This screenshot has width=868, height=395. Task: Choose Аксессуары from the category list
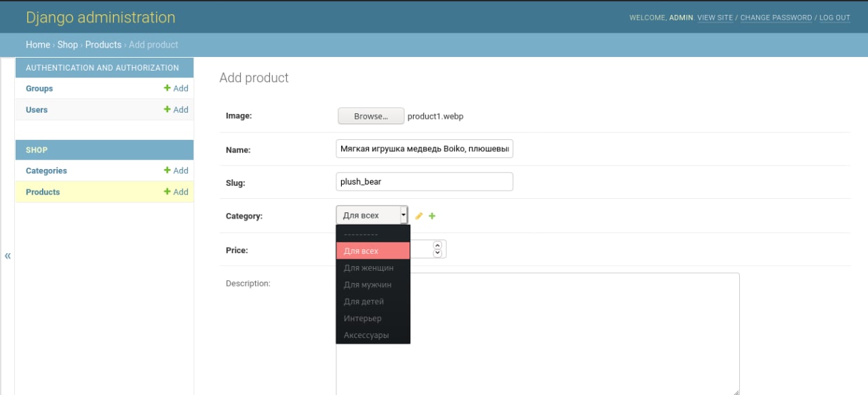click(373, 335)
